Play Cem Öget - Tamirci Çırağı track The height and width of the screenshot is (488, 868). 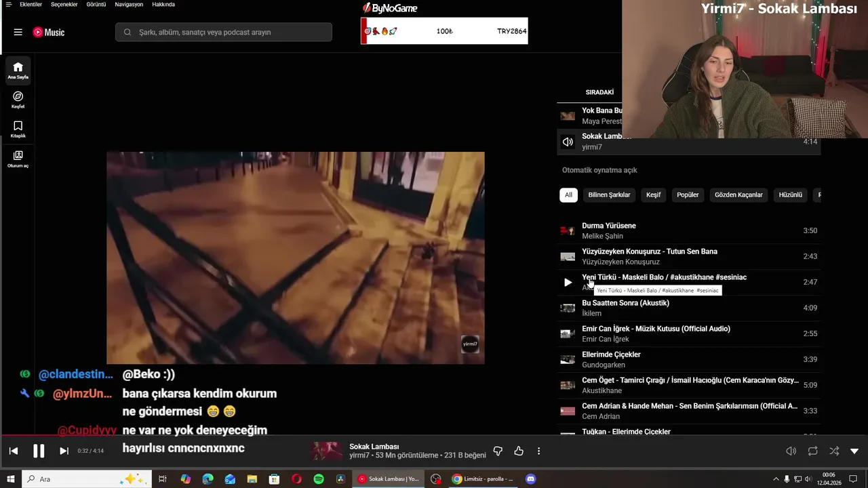[688, 385]
